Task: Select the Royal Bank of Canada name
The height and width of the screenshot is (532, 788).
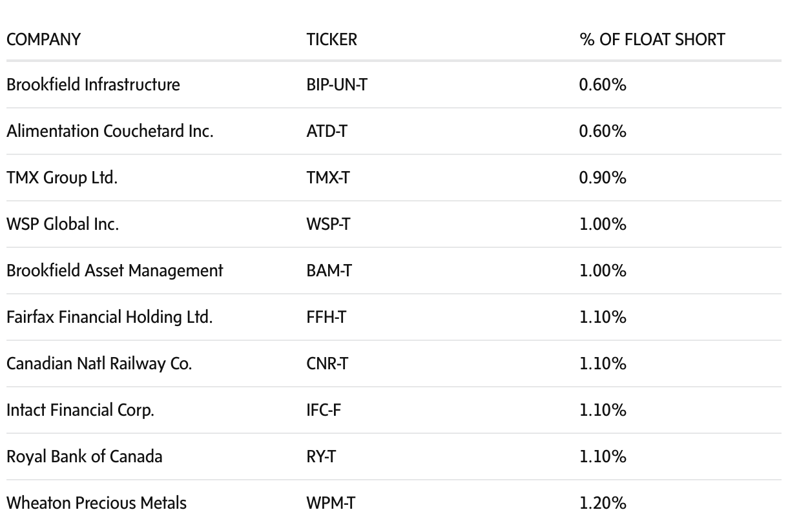Action: pyautogui.click(x=84, y=456)
